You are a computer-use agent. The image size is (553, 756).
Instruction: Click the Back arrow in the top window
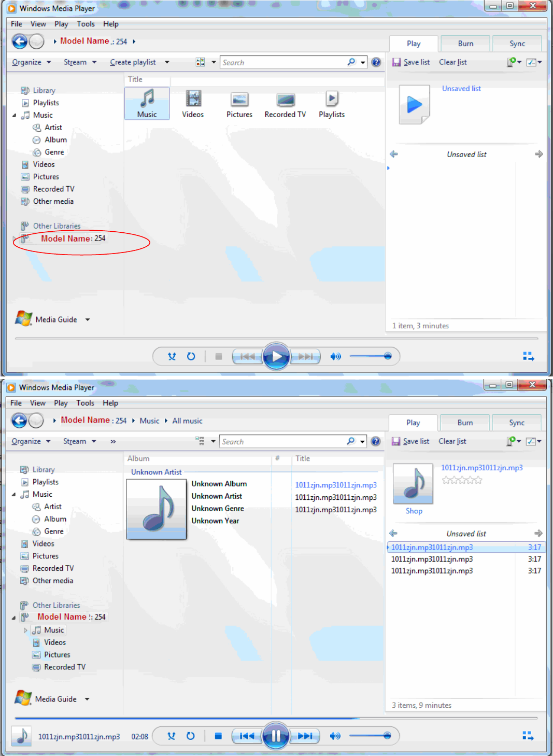pyautogui.click(x=20, y=41)
